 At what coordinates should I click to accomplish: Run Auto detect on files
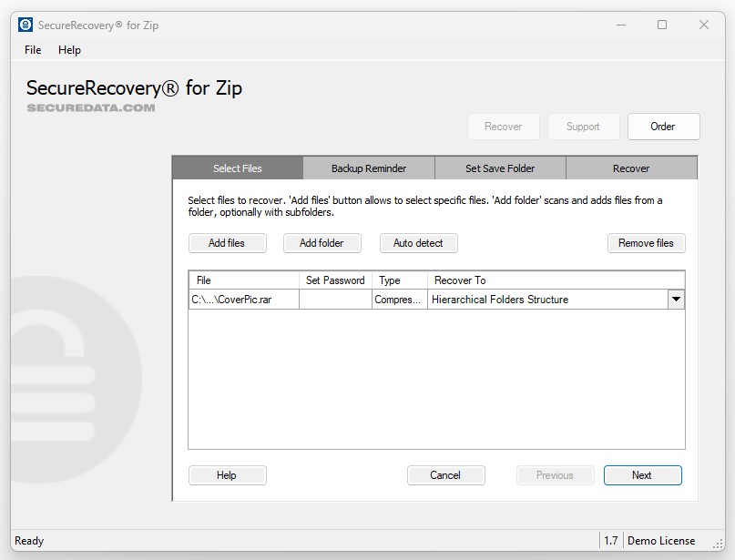418,243
